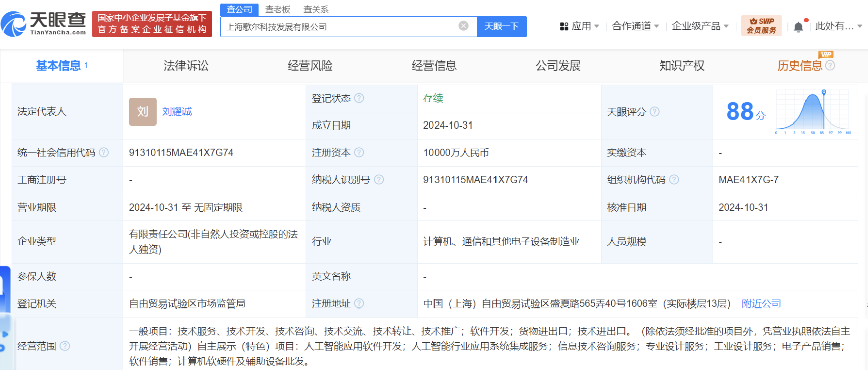
Task: Expand the 合作通道 dropdown
Action: [x=635, y=26]
